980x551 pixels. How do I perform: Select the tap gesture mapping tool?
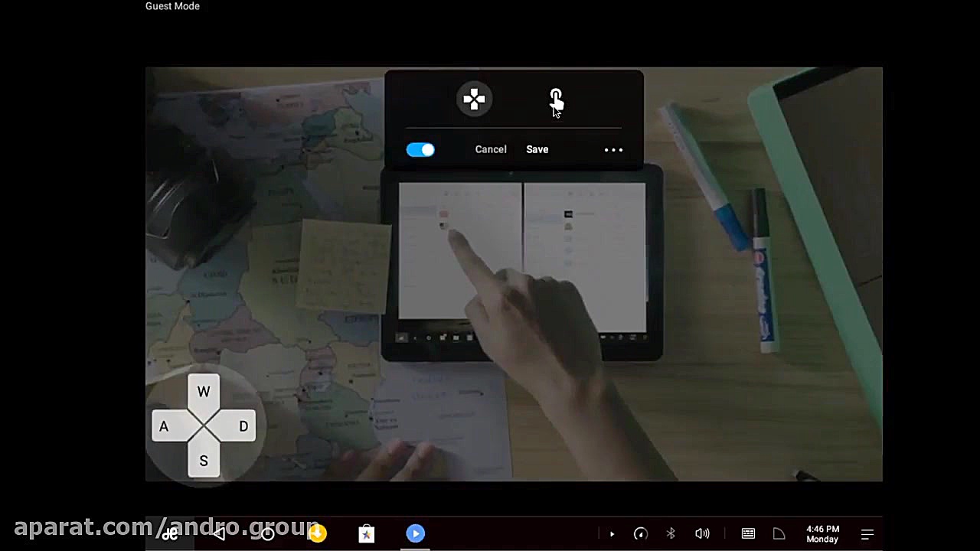pos(556,99)
